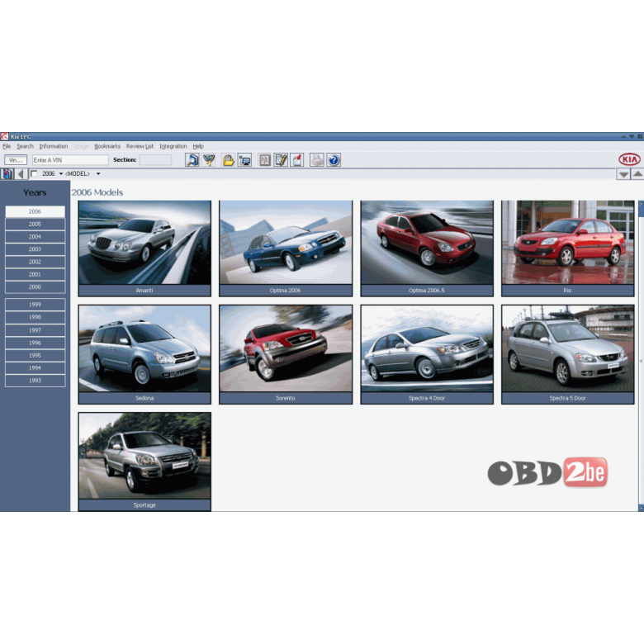
Task: Click the Kia EPC title bar app icon
Action: 4,136
